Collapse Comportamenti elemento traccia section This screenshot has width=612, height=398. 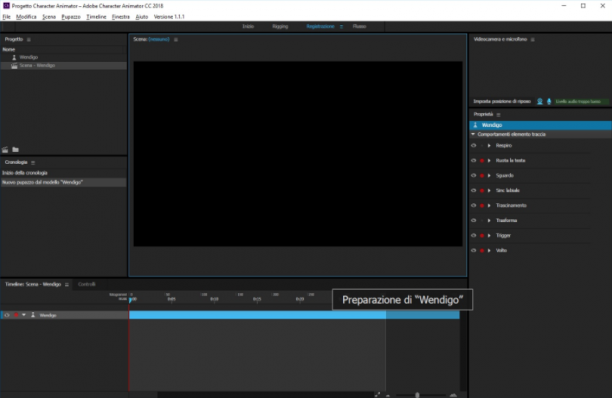click(x=473, y=134)
